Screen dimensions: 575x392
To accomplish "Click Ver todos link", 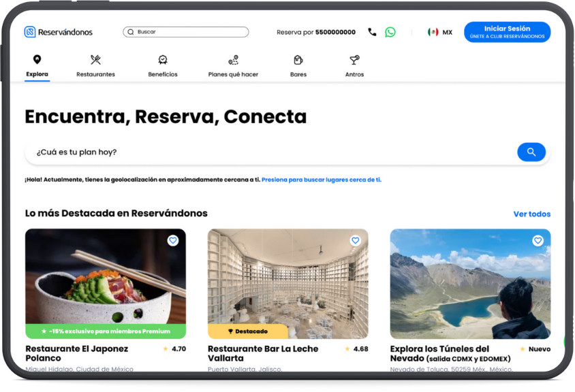I will pos(531,214).
